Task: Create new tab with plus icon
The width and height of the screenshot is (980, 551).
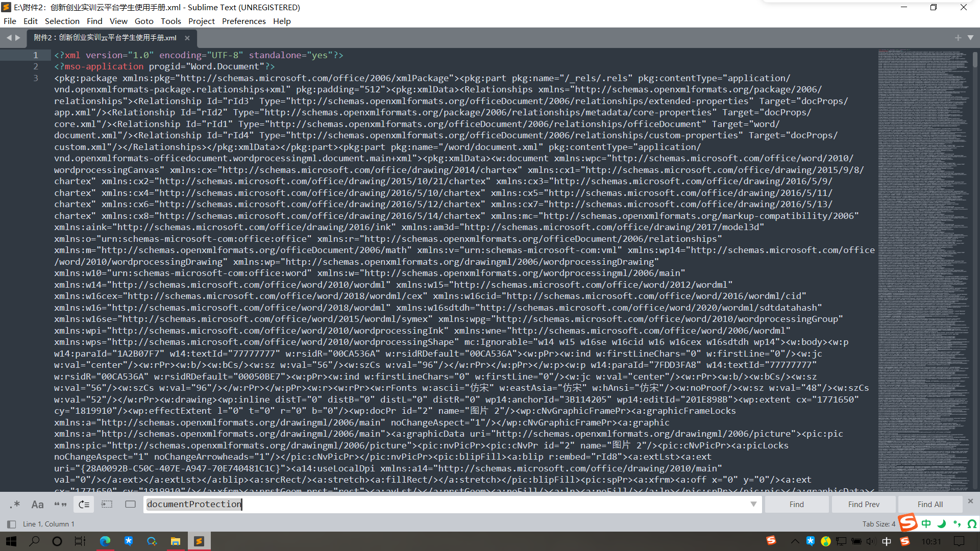Action: [x=958, y=37]
